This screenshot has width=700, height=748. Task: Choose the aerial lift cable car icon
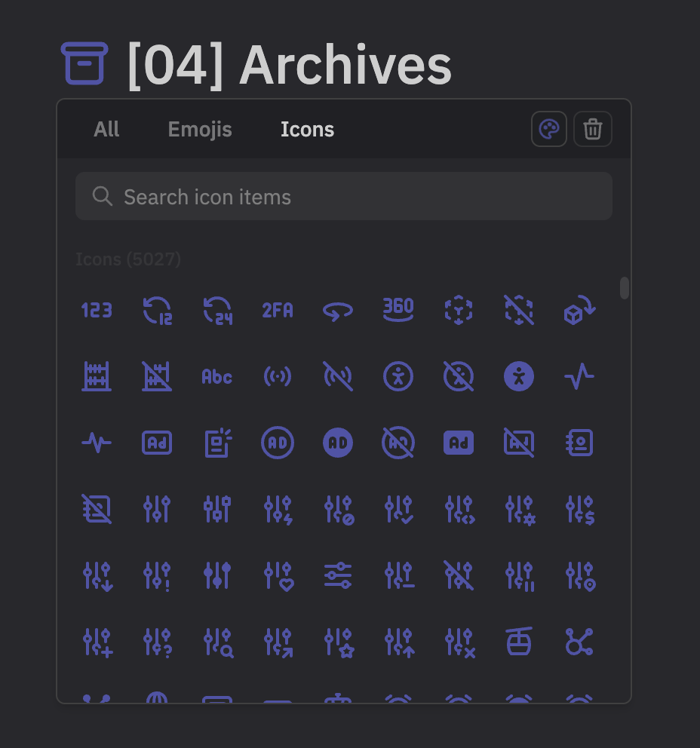(x=519, y=642)
